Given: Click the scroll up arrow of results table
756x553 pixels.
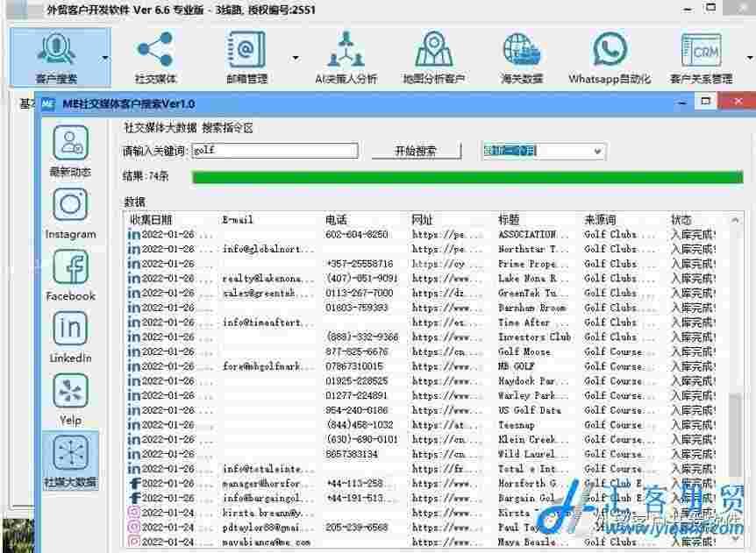Looking at the screenshot, I should [x=735, y=220].
